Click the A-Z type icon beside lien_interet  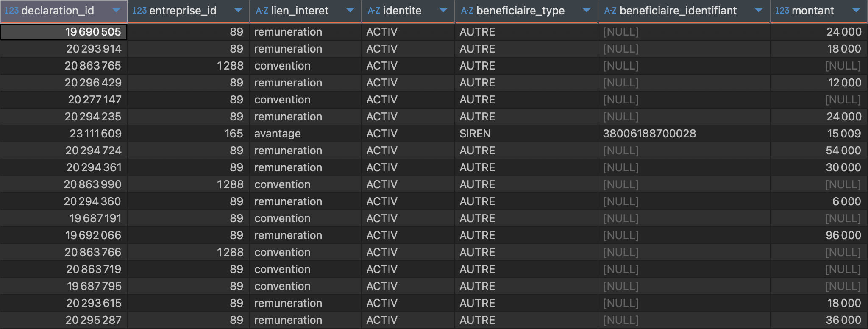[x=262, y=11]
